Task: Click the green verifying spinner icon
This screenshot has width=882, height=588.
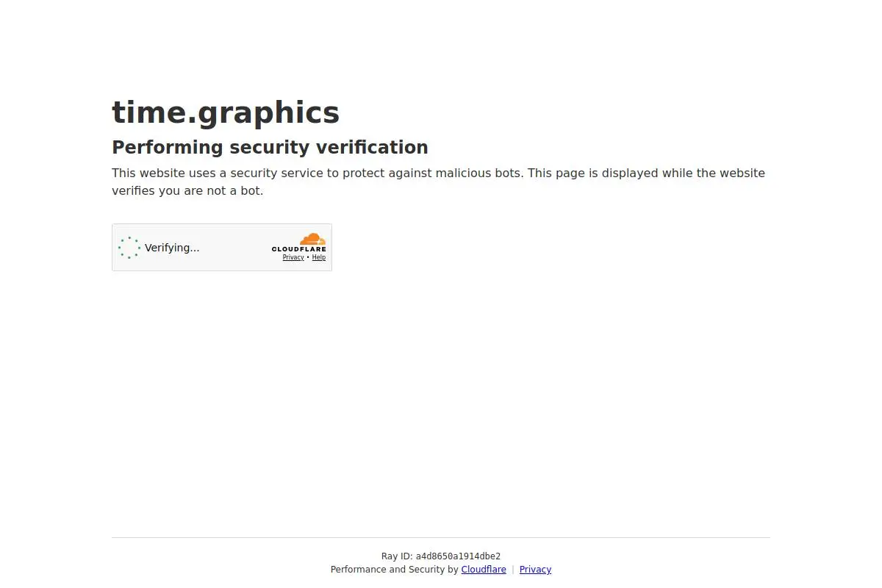Action: tap(129, 248)
